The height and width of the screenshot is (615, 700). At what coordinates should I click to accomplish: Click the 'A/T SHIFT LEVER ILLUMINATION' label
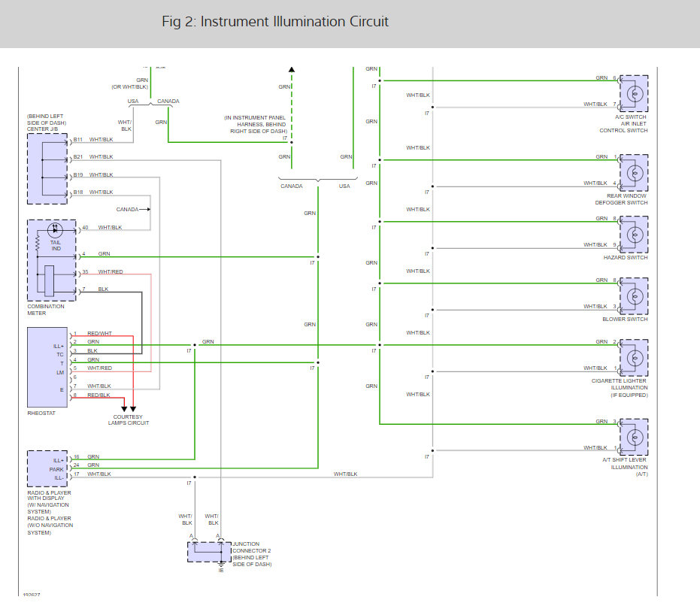click(625, 463)
